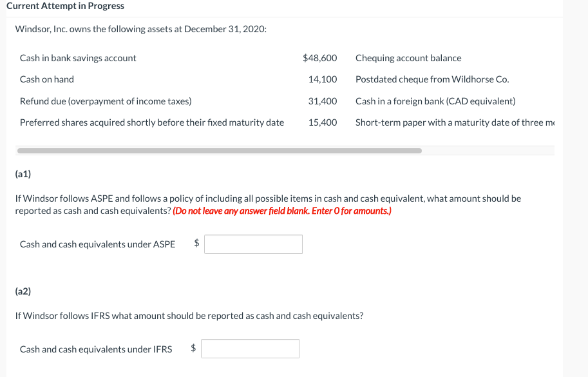Click the Cash and cash equivalents under IFRS field

[x=250, y=349]
